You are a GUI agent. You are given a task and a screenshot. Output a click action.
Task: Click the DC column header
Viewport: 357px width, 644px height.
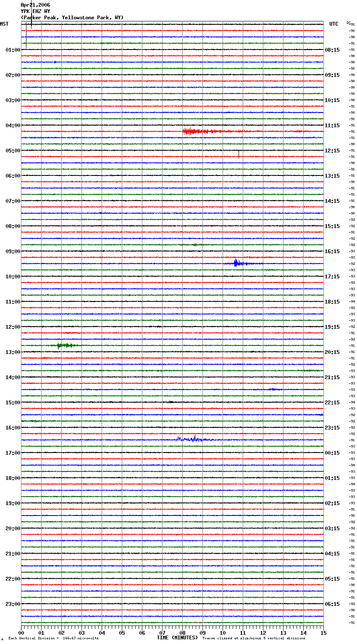pyautogui.click(x=349, y=23)
